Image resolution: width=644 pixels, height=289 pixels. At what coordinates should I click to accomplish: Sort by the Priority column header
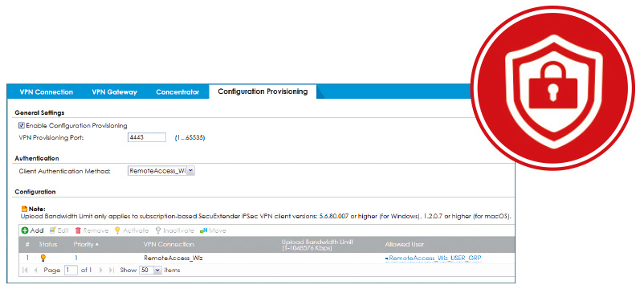pos(86,244)
